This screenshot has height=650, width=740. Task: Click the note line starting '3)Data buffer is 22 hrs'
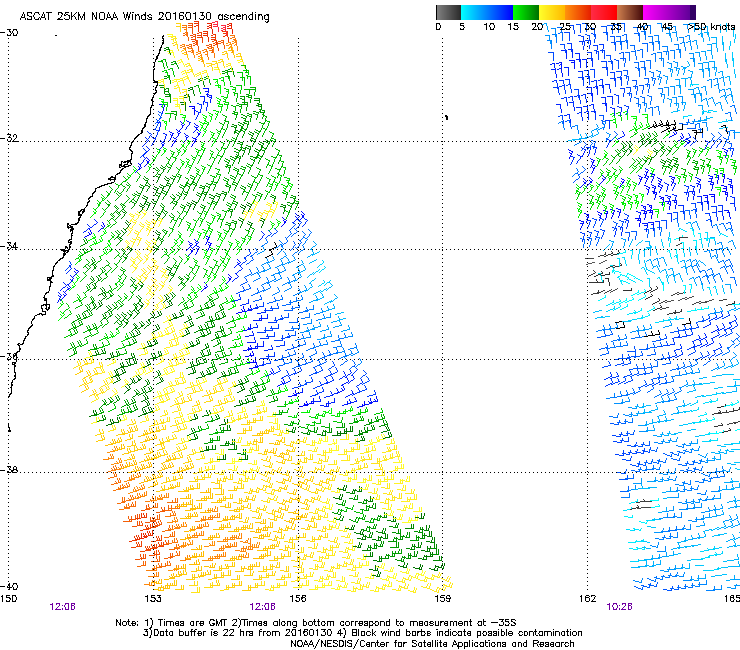click(362, 633)
